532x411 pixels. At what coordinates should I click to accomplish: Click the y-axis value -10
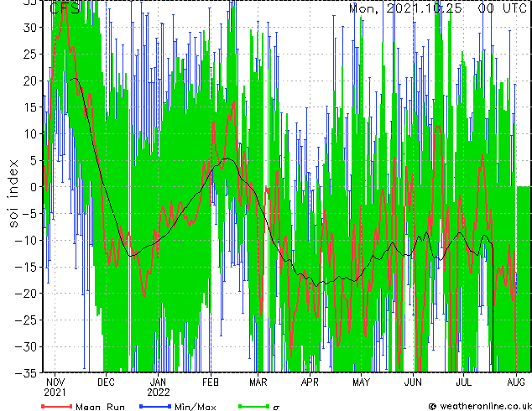(x=26, y=240)
